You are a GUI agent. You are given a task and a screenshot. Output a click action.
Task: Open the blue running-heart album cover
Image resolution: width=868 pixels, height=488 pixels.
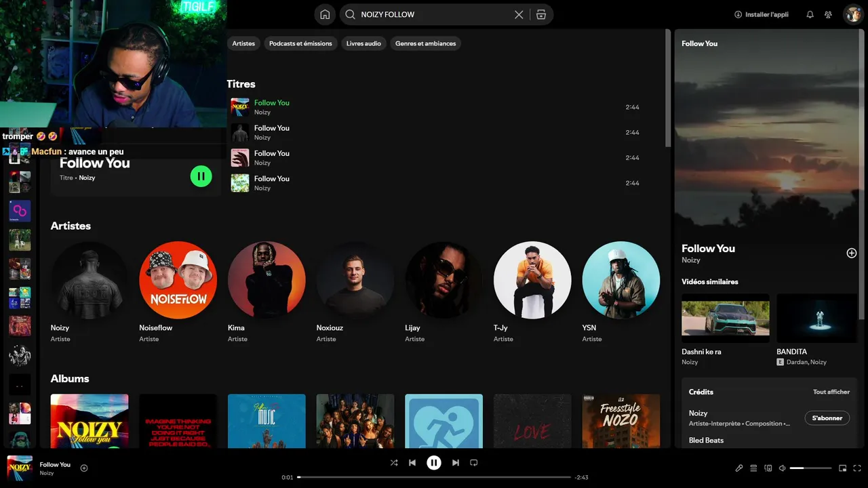443,421
